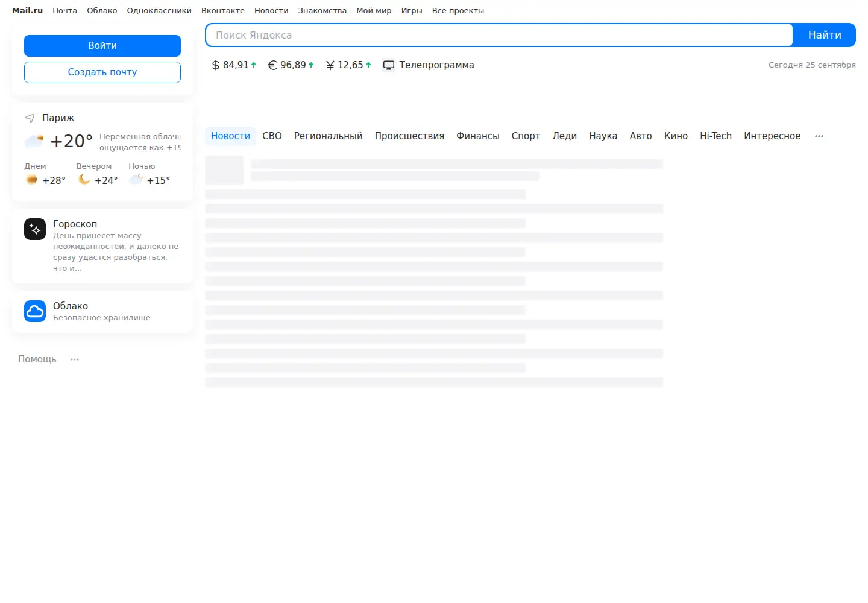This screenshot has height=603, width=868.
Task: Open the Наука tab
Action: (603, 136)
